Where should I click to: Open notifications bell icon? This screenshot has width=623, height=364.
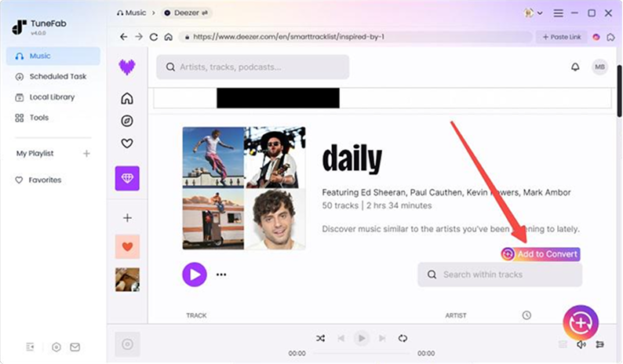(x=575, y=67)
